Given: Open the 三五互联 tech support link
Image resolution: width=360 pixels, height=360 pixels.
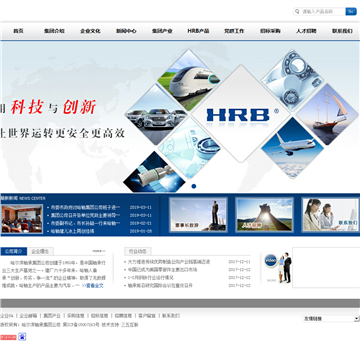Looking at the screenshot, I should pos(130,325).
